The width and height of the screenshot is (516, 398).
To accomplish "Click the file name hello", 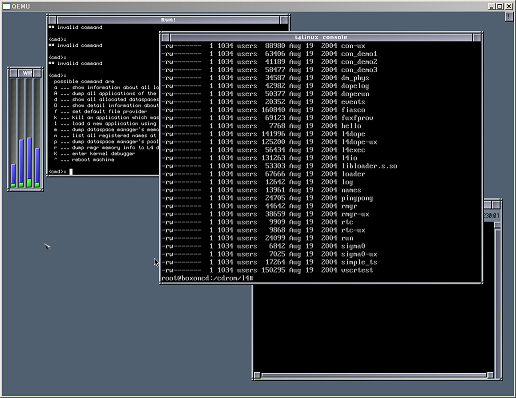I will pyautogui.click(x=351, y=126).
